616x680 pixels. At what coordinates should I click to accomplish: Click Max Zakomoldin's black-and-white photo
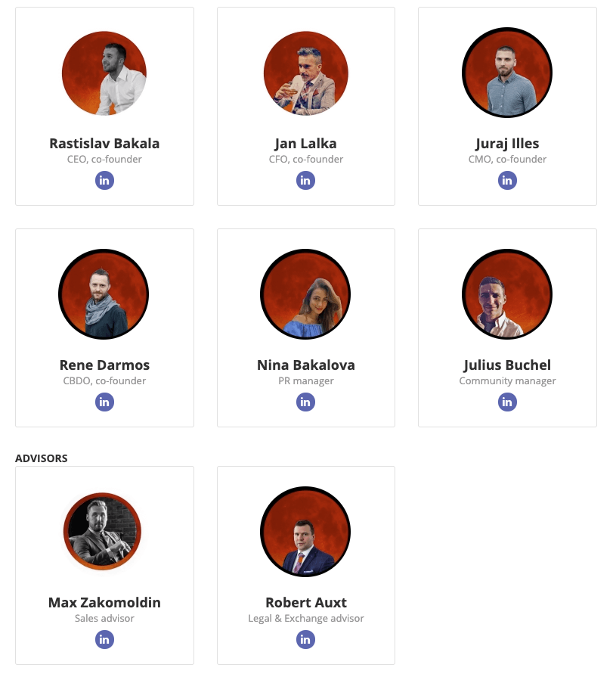pos(103,532)
